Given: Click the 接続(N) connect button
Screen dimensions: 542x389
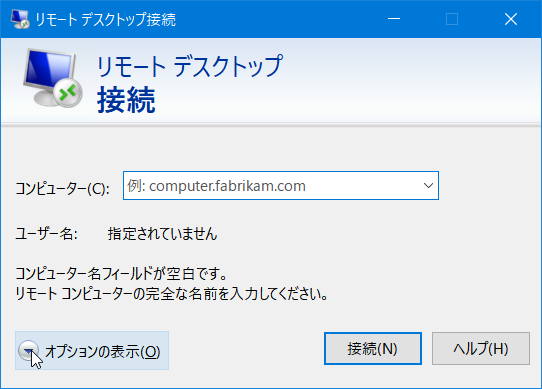Looking at the screenshot, I should (373, 349).
